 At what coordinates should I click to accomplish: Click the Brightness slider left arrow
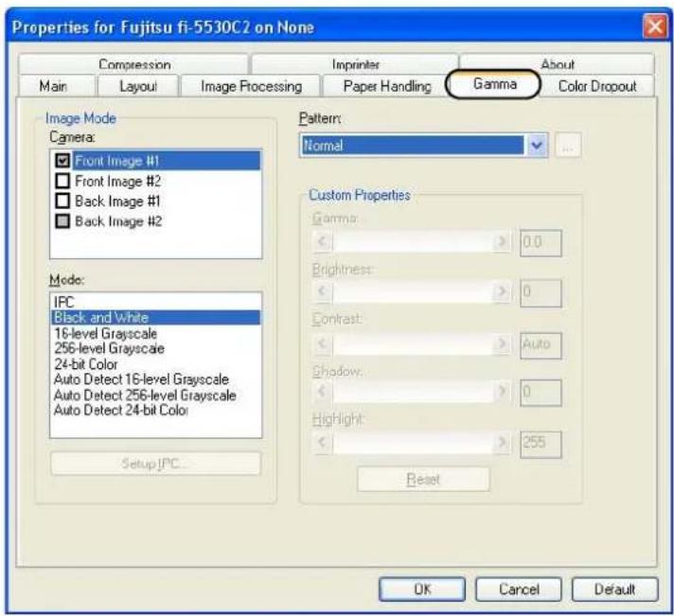pyautogui.click(x=322, y=291)
